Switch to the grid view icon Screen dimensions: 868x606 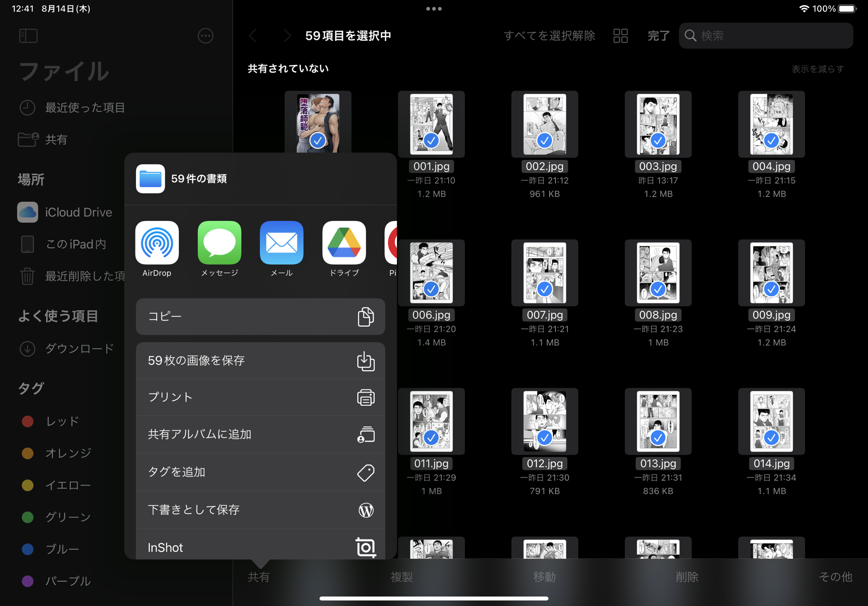pyautogui.click(x=620, y=36)
